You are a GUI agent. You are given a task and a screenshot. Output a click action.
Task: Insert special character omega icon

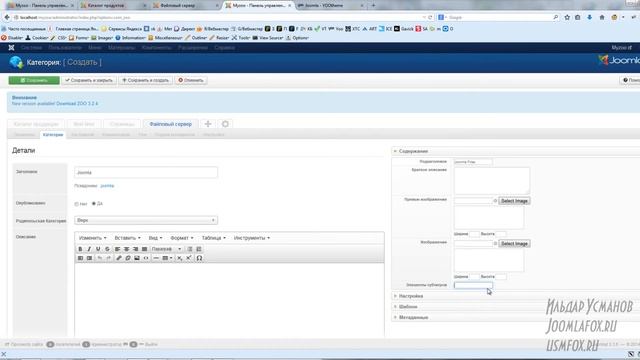pos(199,258)
